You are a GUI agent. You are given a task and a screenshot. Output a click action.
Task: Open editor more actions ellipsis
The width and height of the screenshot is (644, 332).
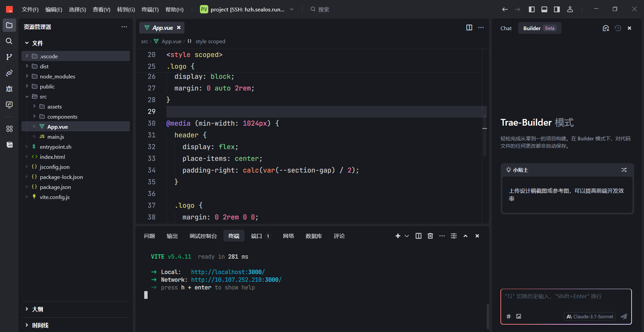click(x=481, y=27)
